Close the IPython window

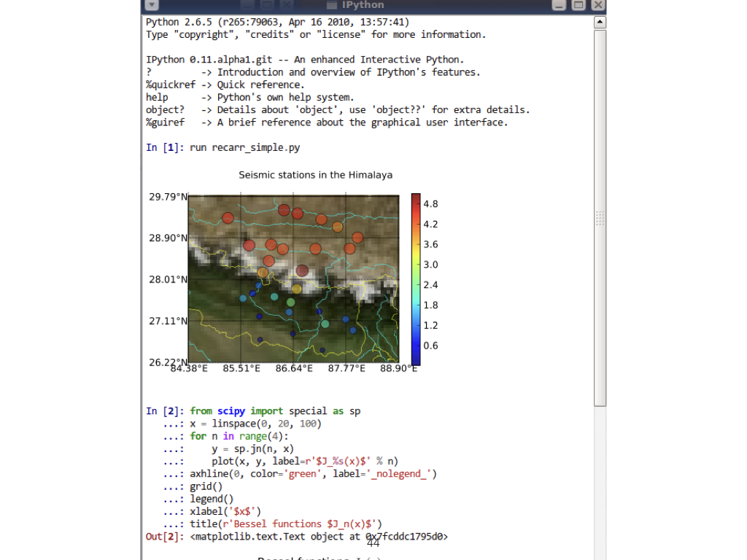coord(597,5)
